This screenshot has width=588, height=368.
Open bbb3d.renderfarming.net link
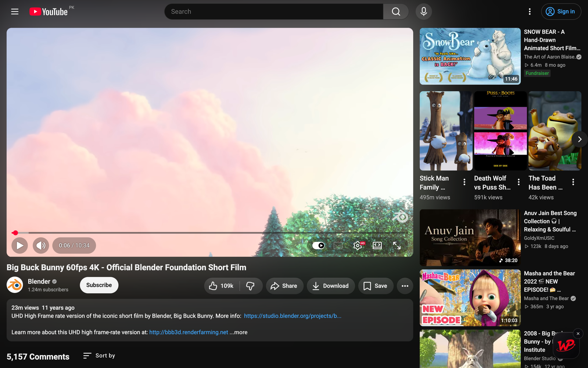pos(189,332)
